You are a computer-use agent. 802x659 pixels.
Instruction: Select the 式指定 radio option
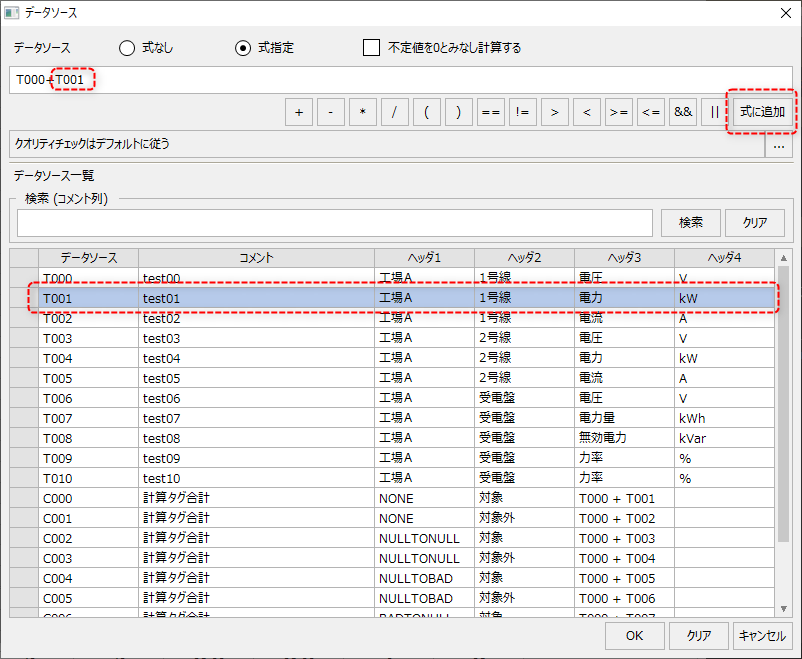coord(243,48)
